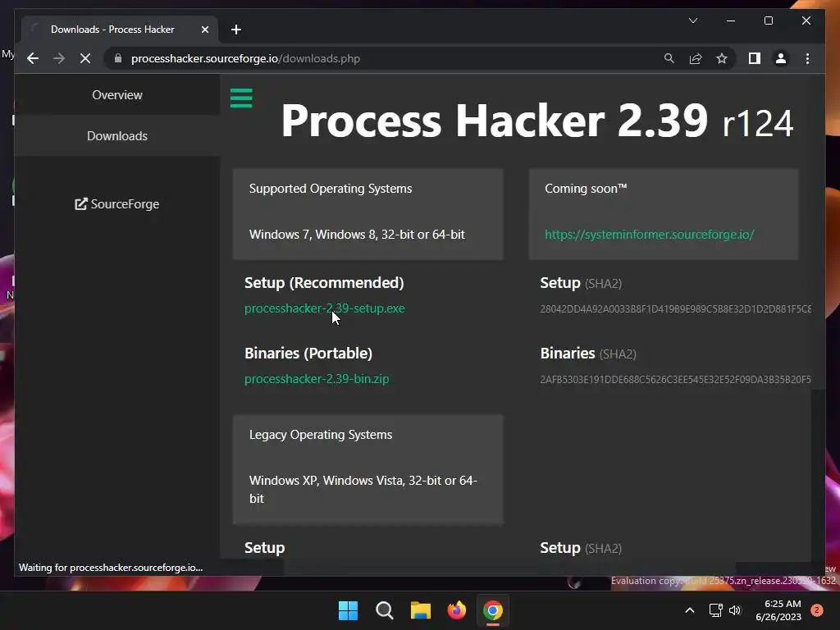Launch Firefox from the taskbar
840x630 pixels.
[456, 610]
